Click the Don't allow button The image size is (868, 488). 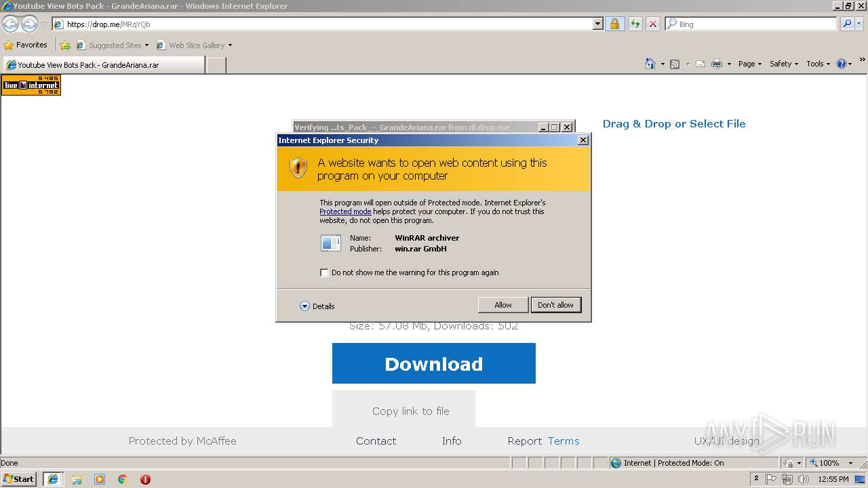(x=555, y=305)
